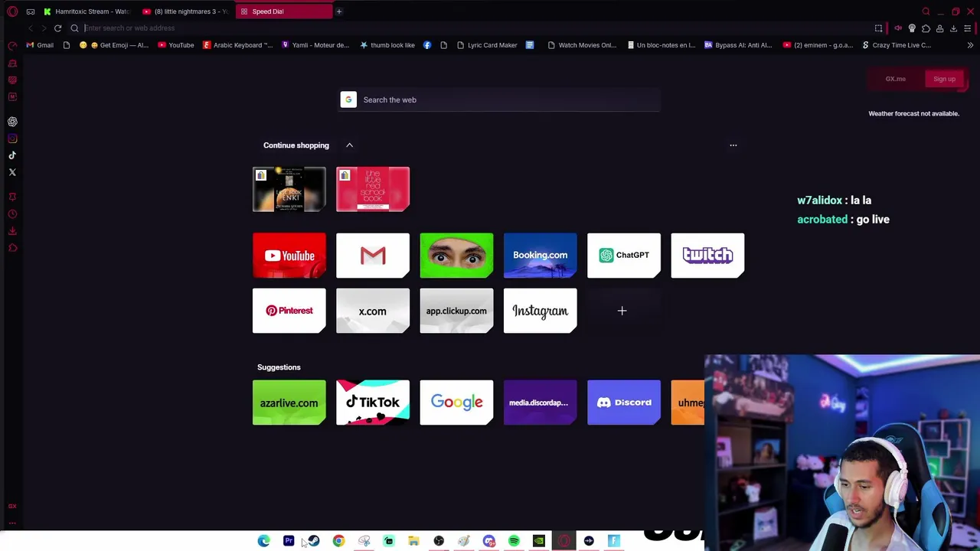Take a snapshot with the capture icon

(x=879, y=28)
